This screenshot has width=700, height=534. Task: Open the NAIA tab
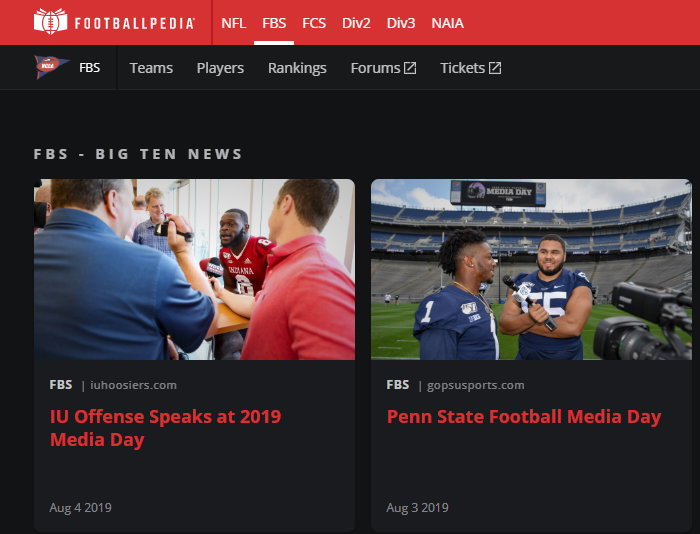[x=447, y=22]
